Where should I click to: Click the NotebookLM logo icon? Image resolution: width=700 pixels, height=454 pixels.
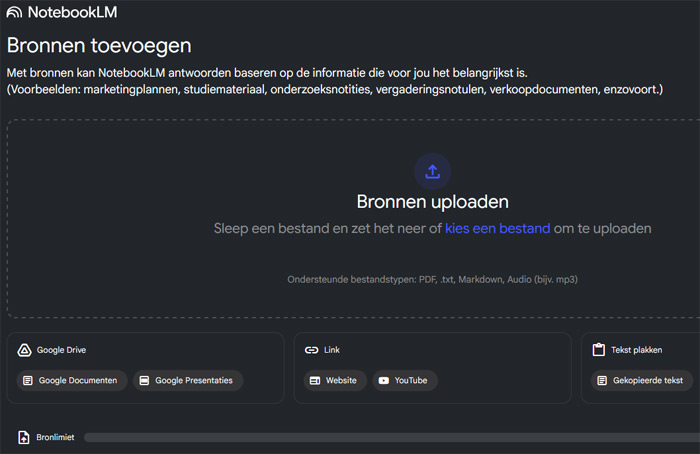pyautogui.click(x=14, y=12)
